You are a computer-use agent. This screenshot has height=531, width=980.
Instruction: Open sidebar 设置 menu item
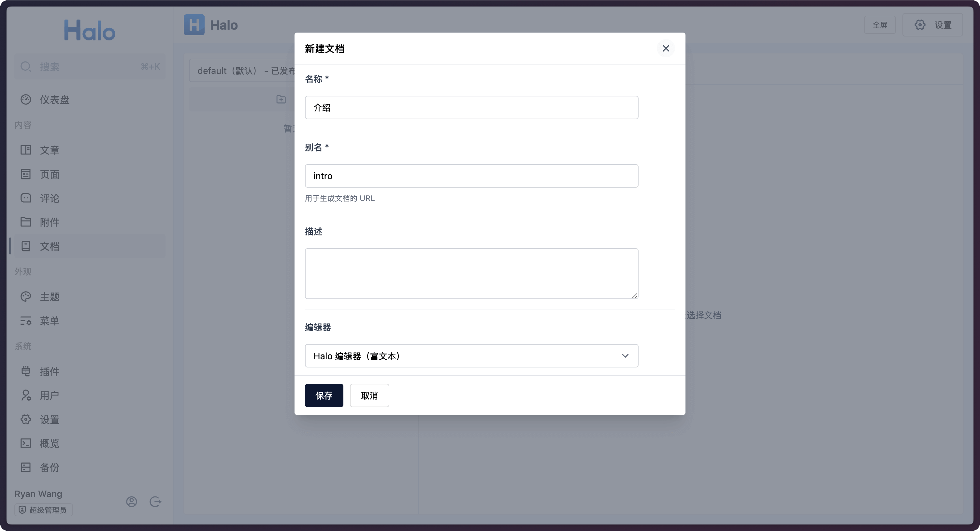pyautogui.click(x=90, y=420)
